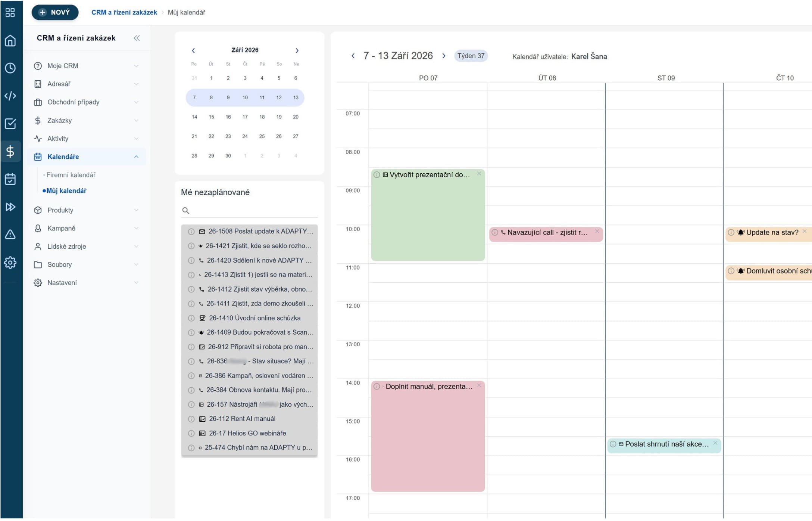Open 26-112 Rent AI manuál item
This screenshot has height=521, width=812.
[x=249, y=419]
